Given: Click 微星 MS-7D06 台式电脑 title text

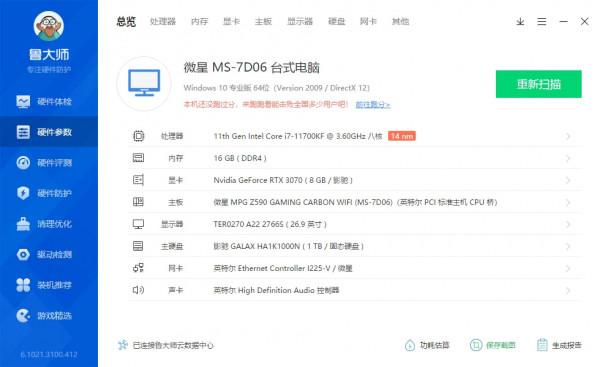Looking at the screenshot, I should coord(251,68).
